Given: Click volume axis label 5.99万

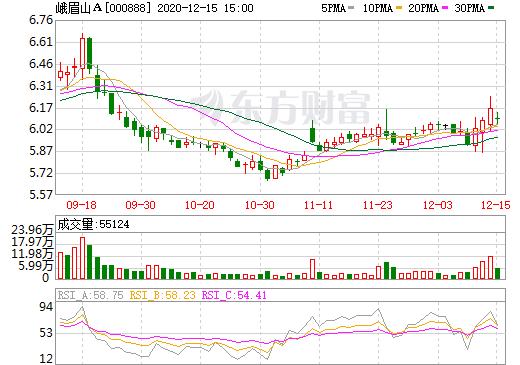Looking at the screenshot, I should 36,266.
